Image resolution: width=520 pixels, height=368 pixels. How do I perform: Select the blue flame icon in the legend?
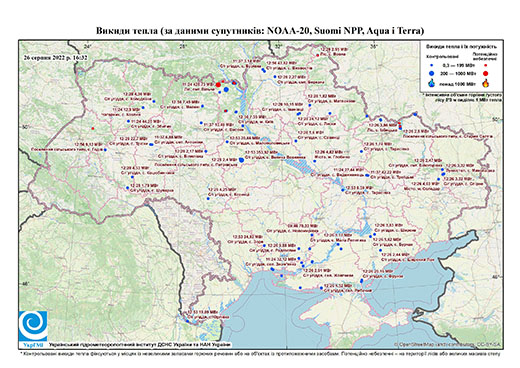(432, 83)
